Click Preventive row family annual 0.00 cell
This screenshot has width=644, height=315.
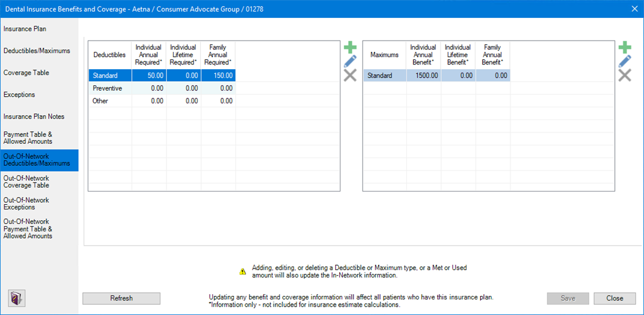[218, 88]
